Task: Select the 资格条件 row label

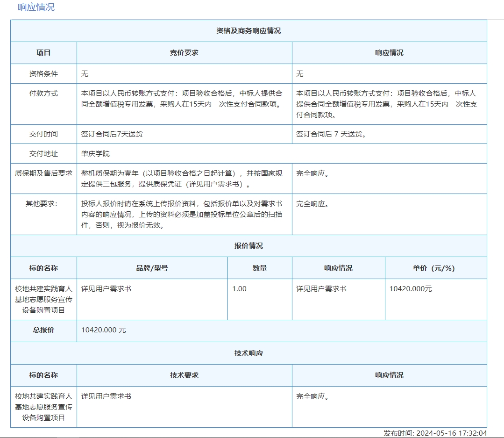Action: click(43, 74)
